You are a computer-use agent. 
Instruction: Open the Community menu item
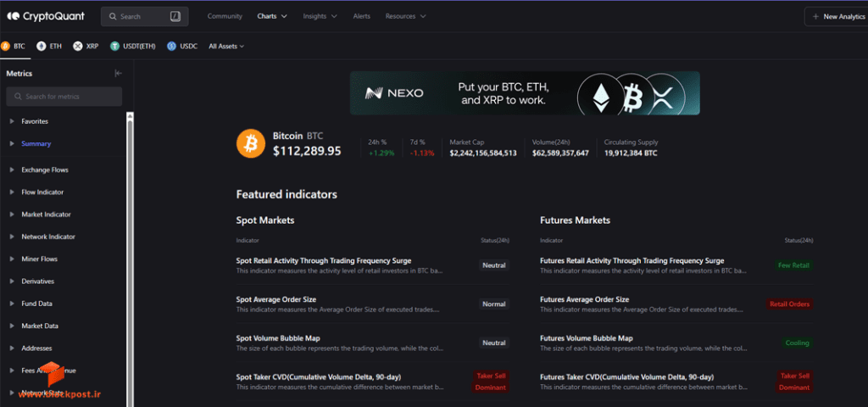[225, 16]
